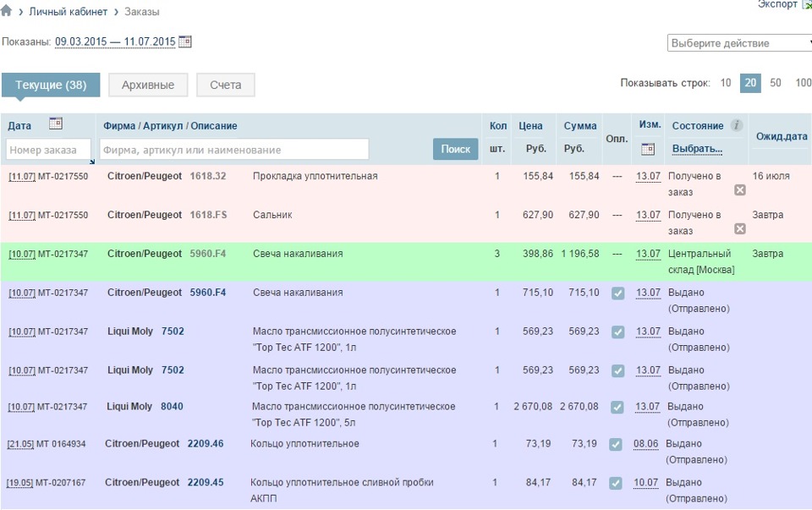Click calendar icon under Изм. column header
The image size is (812, 510).
pyautogui.click(x=648, y=149)
